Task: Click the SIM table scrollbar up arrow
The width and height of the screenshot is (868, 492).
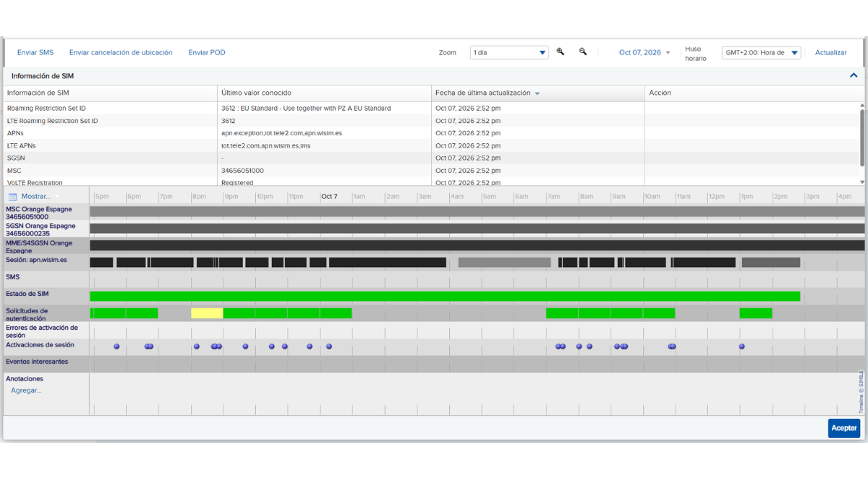Action: (862, 106)
